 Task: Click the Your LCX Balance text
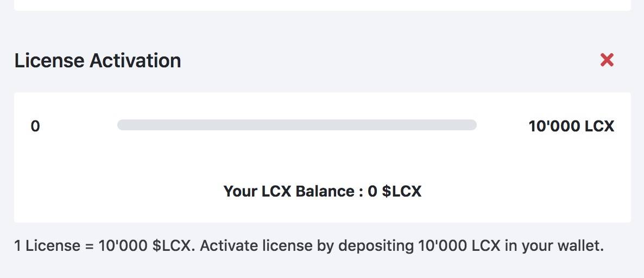pos(293,191)
